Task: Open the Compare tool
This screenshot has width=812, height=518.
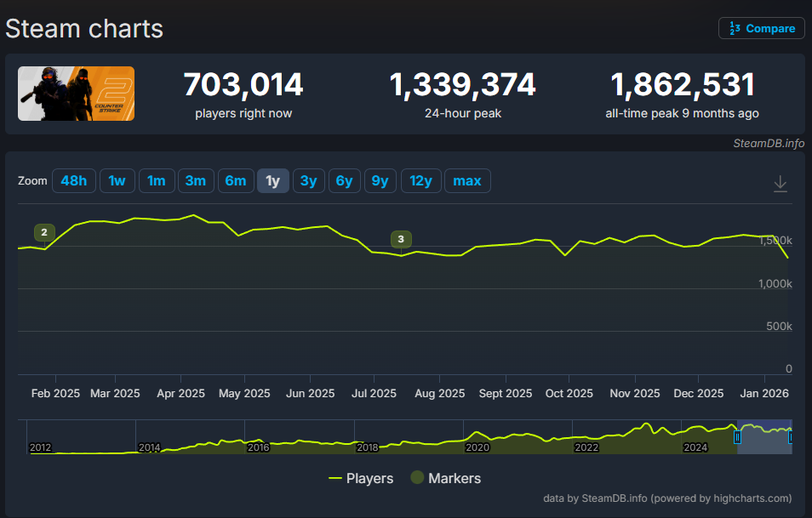Action: pyautogui.click(x=761, y=28)
